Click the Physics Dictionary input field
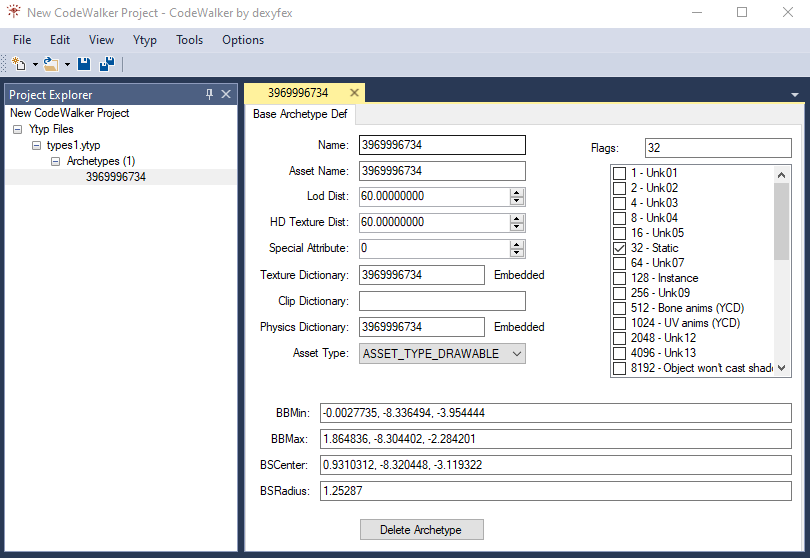 coord(422,327)
